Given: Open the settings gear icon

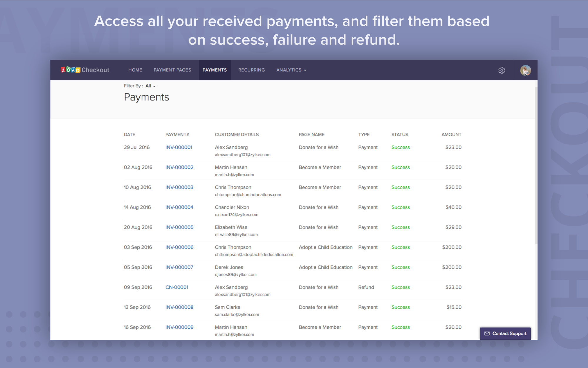Looking at the screenshot, I should click(x=502, y=70).
